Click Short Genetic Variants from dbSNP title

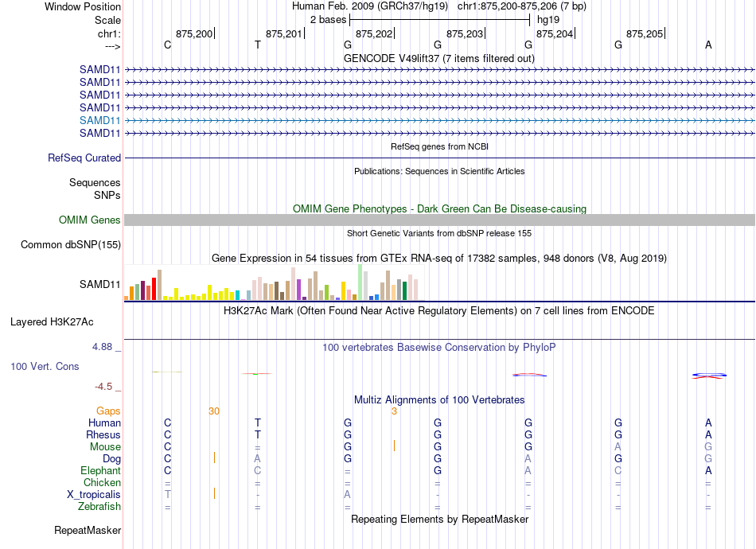click(439, 233)
